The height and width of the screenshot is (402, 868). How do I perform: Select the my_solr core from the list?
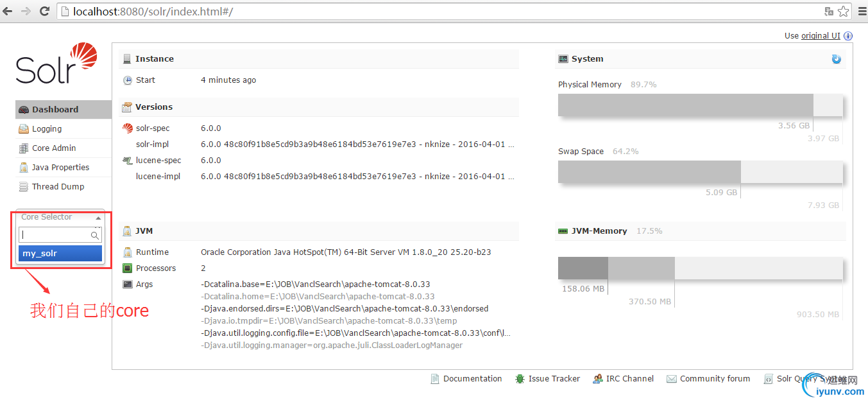60,254
